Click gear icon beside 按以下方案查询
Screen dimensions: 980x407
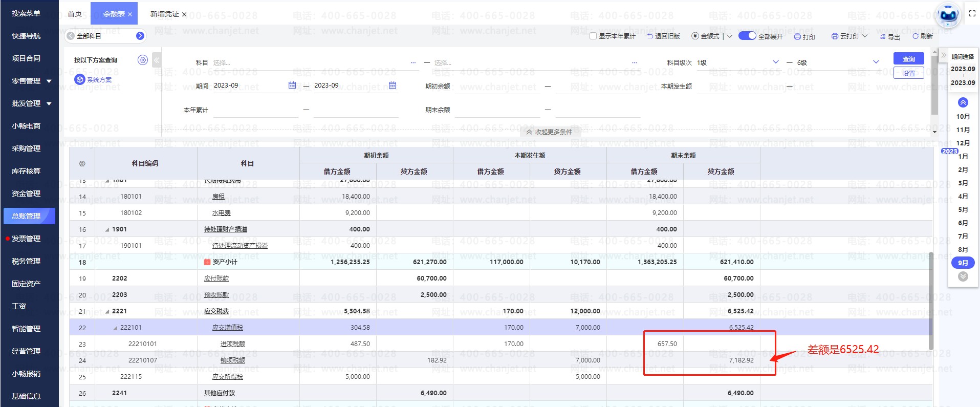(x=143, y=60)
